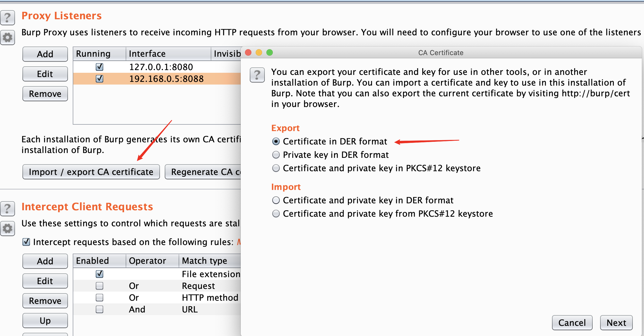Image resolution: width=644 pixels, height=336 pixels.
Task: Open Proxy Listeners help icon
Action: pyautogui.click(x=7, y=18)
